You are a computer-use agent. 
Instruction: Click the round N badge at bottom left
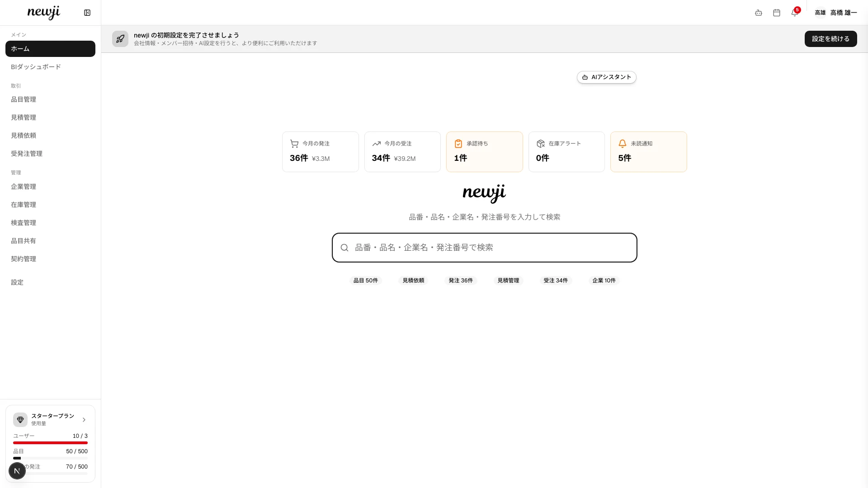click(x=17, y=471)
